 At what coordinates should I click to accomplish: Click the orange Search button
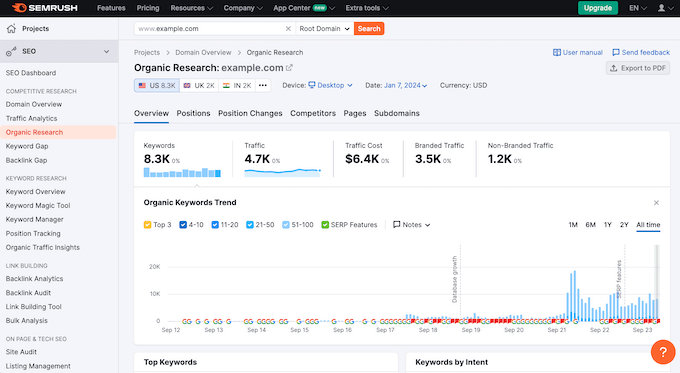coord(369,29)
